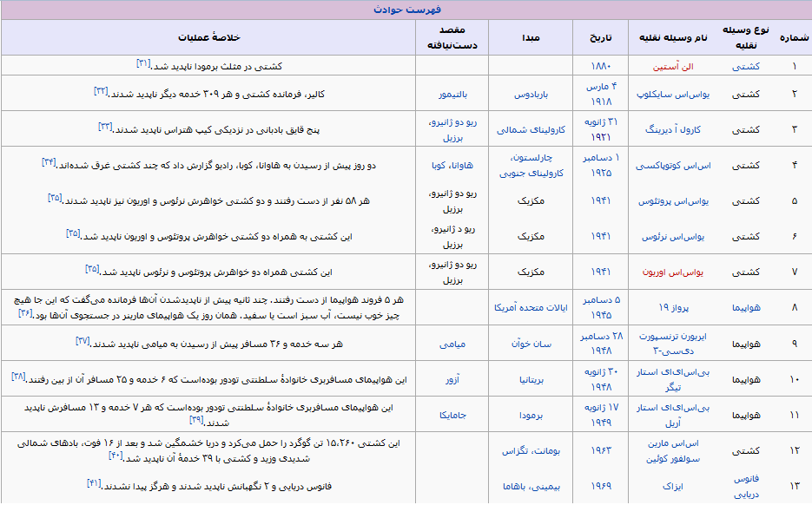
Task: Visit the 'سان خوآن' origin link
Action: click(x=531, y=344)
